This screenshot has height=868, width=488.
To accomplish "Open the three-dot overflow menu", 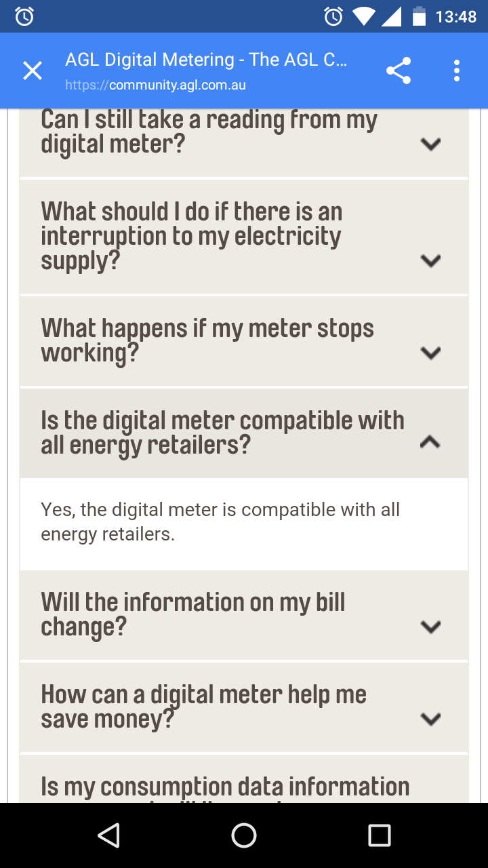I will tap(457, 71).
